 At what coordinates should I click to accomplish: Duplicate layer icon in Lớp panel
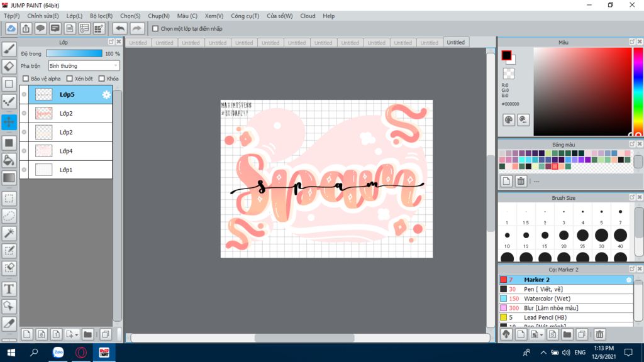(106, 334)
